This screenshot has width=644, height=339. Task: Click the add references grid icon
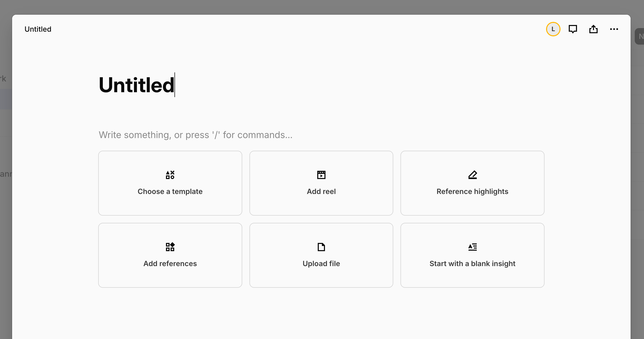pyautogui.click(x=170, y=247)
